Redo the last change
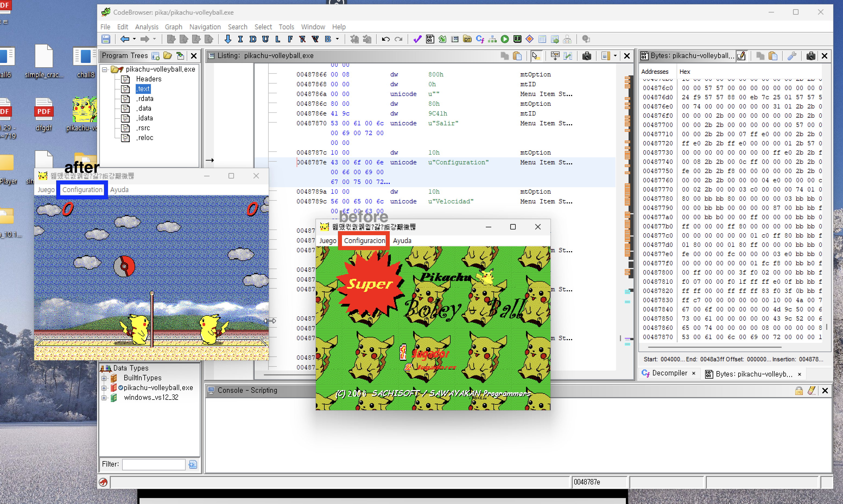 398,39
